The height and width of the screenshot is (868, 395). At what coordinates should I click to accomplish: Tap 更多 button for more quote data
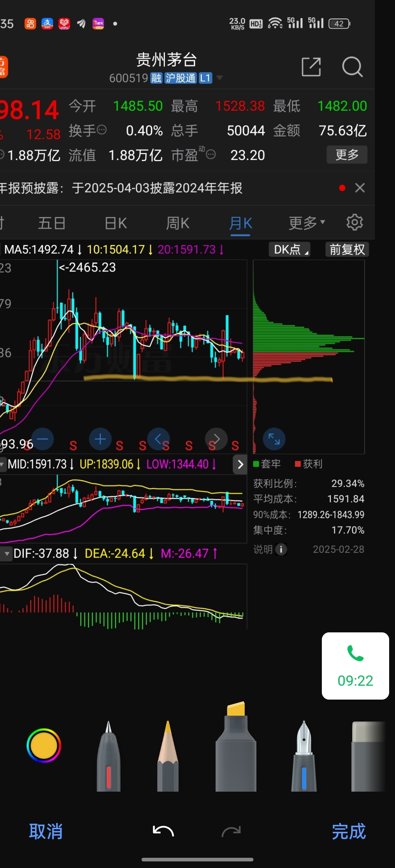click(x=347, y=155)
